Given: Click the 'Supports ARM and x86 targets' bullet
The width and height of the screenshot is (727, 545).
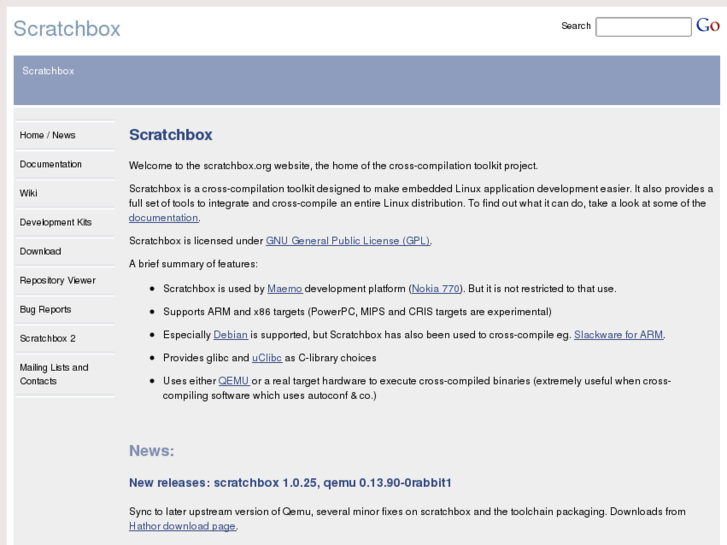Looking at the screenshot, I should coord(357,312).
